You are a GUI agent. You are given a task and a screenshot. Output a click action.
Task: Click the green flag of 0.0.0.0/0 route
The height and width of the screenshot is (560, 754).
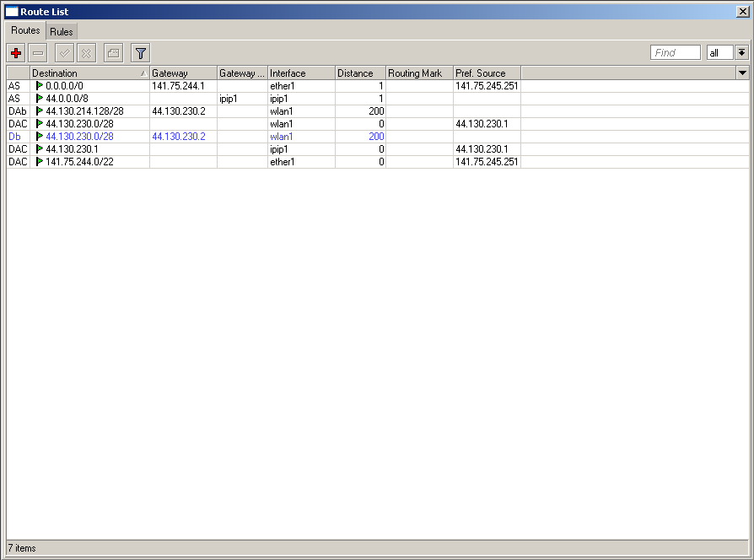[x=39, y=86]
